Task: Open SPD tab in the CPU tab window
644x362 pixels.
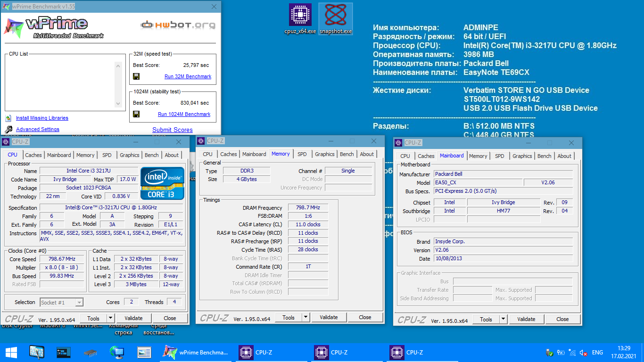Action: (x=107, y=155)
